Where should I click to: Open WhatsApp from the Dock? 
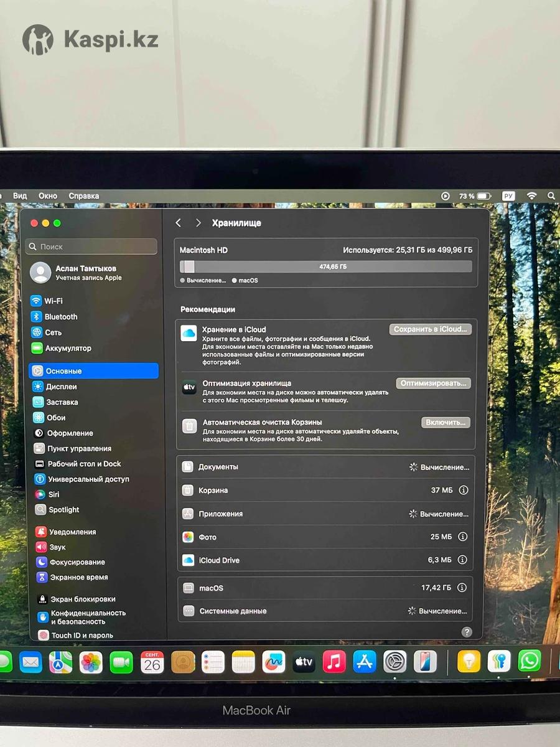coord(530,661)
